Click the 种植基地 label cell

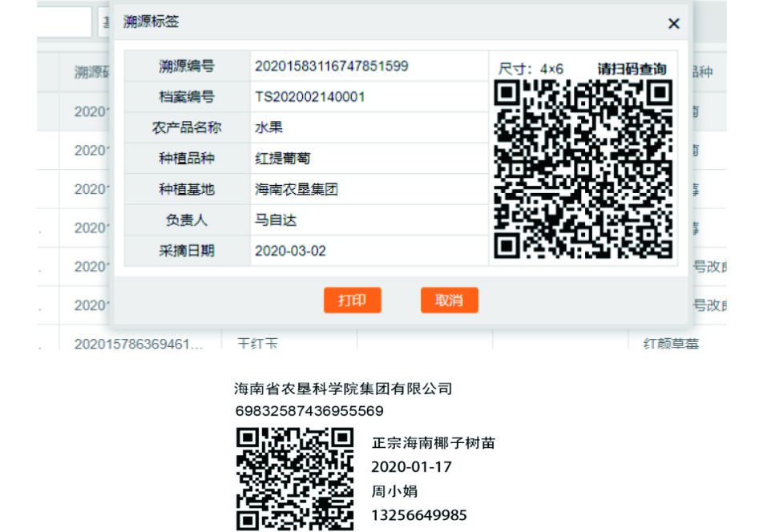click(187, 189)
